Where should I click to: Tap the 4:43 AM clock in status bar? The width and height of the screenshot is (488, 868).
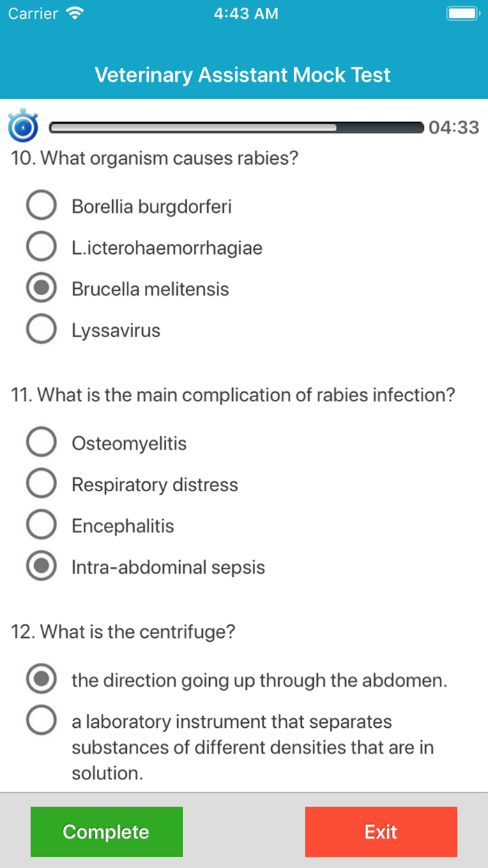(x=245, y=13)
